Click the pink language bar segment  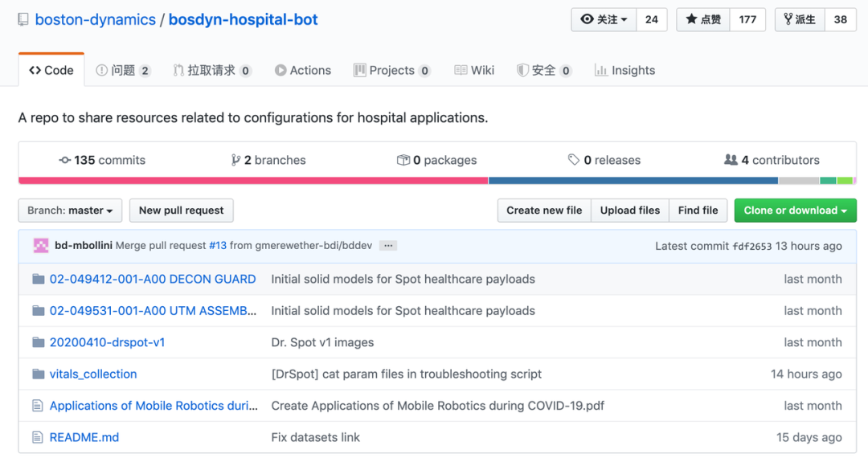pyautogui.click(x=253, y=181)
